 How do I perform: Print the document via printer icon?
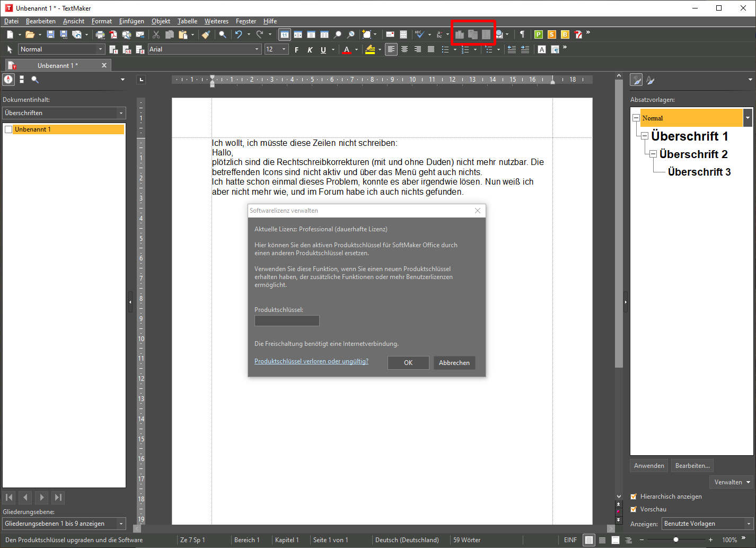coord(100,34)
